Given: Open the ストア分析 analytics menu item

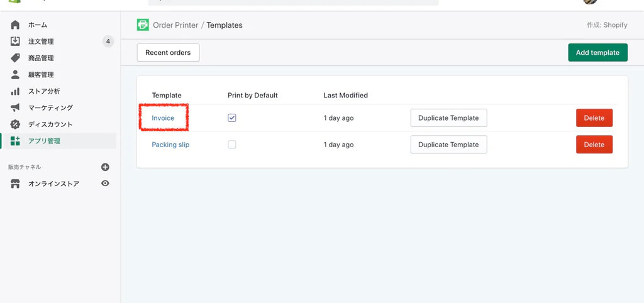Looking at the screenshot, I should (44, 91).
